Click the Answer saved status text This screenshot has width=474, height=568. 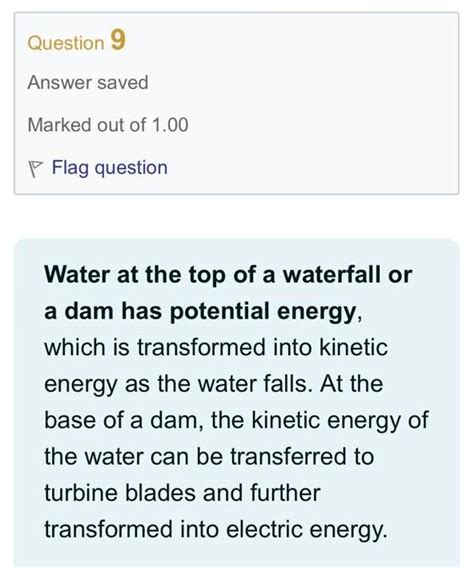click(88, 83)
